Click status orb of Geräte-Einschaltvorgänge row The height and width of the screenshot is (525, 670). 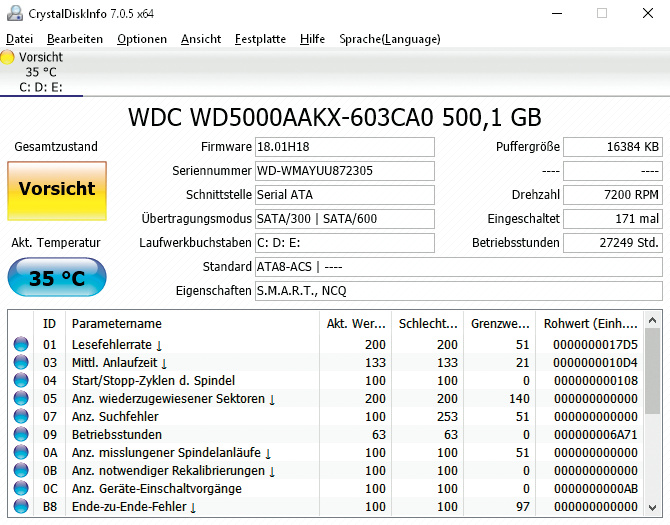21,488
